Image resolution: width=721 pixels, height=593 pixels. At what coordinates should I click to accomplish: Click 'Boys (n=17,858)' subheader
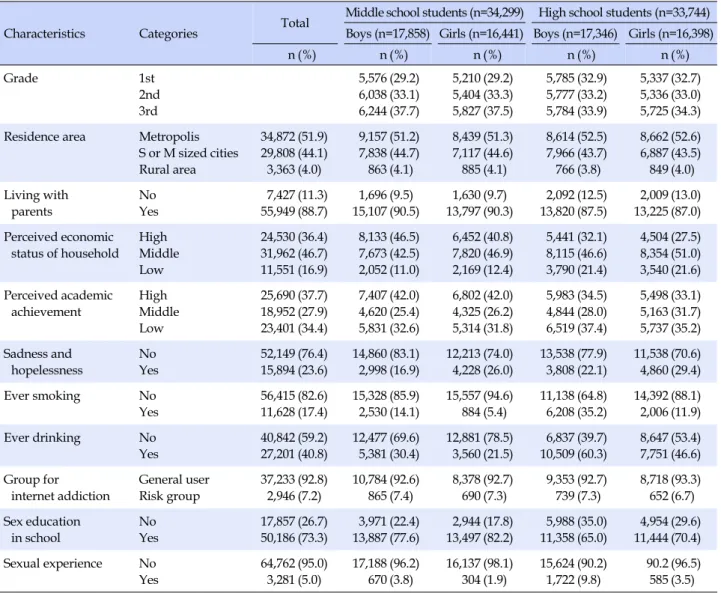(388, 34)
